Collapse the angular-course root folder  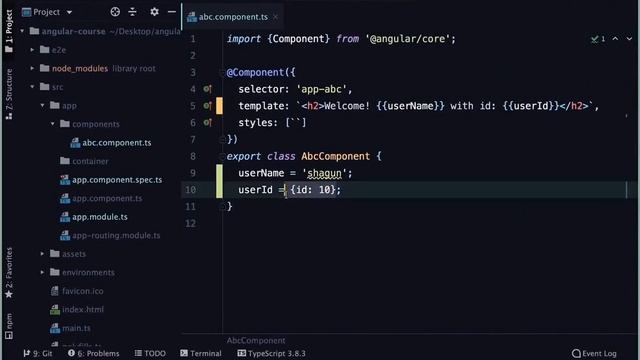[x=22, y=31]
